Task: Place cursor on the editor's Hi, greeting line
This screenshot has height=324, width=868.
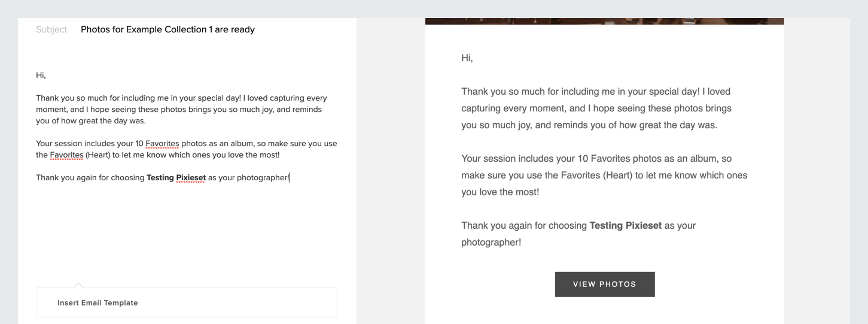Action: 41,75
